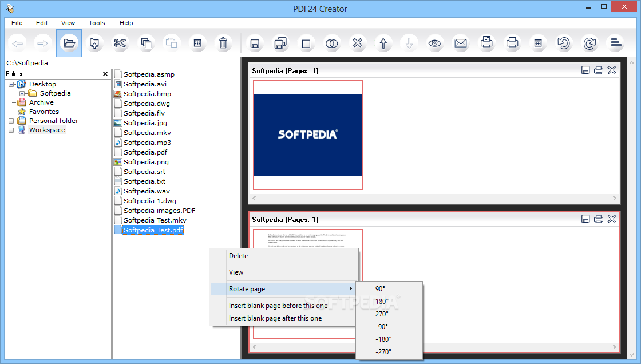Go forward with the right arrow toolbar icon

coord(43,43)
